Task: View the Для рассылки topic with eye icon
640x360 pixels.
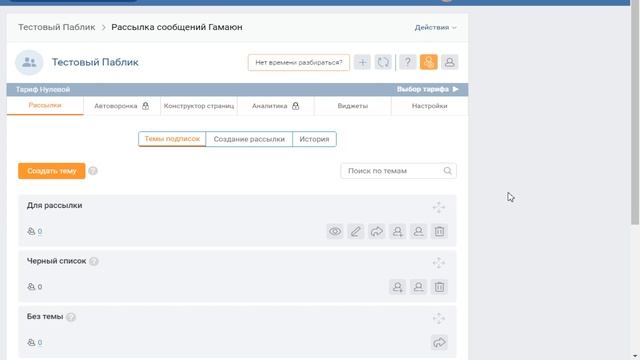Action: (335, 231)
